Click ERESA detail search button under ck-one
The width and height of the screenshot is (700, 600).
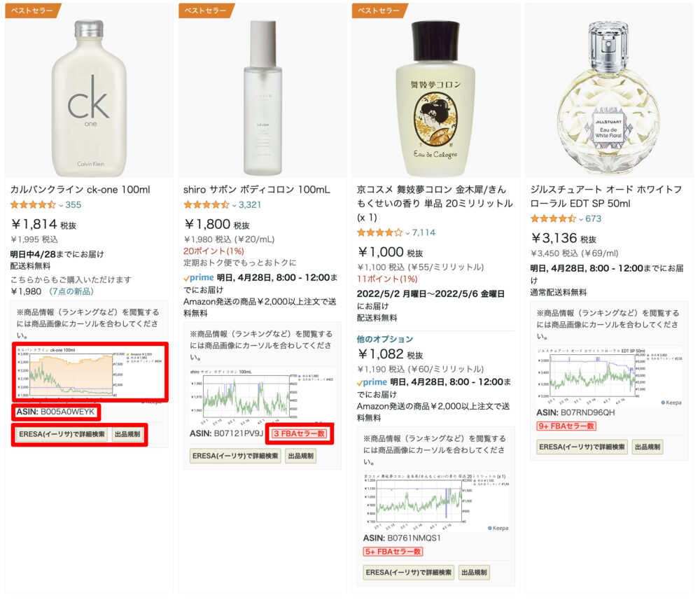(62, 434)
